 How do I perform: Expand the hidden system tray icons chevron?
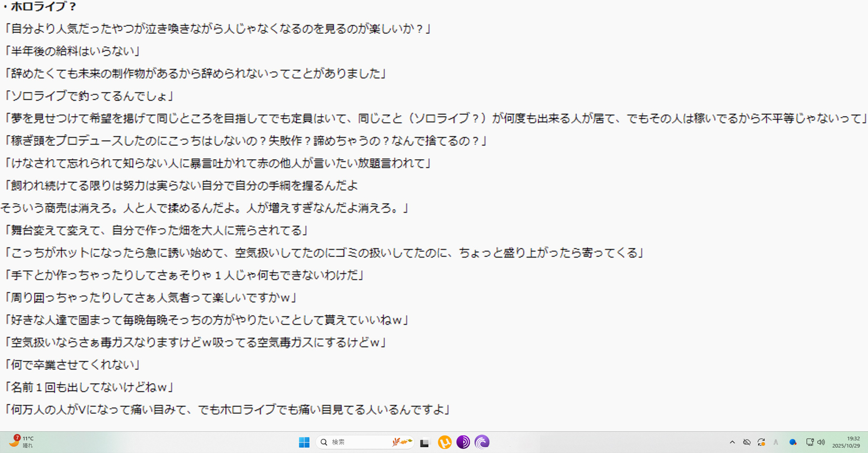pos(732,442)
